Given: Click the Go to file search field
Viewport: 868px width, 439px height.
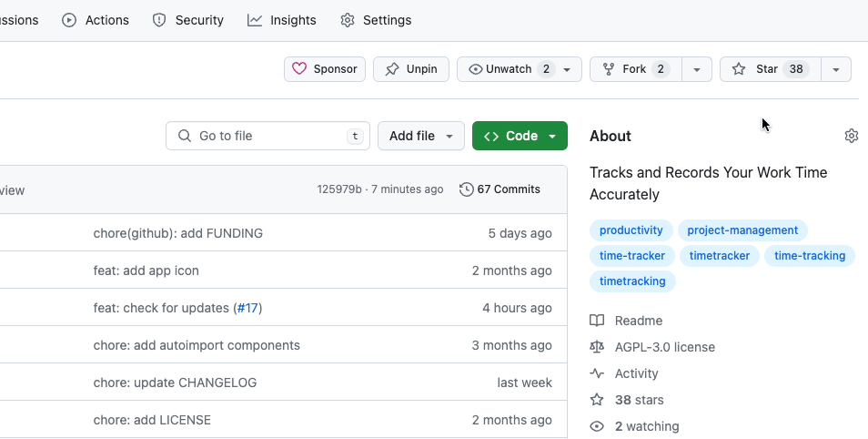Looking at the screenshot, I should [267, 136].
